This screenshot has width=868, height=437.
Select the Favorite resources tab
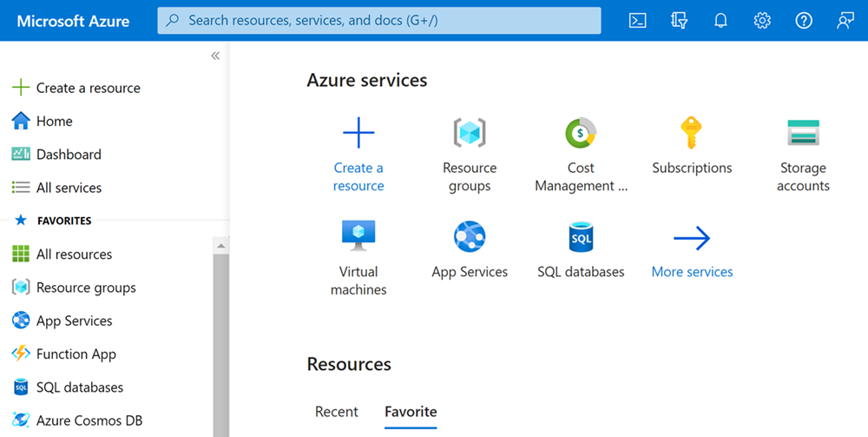pos(411,412)
